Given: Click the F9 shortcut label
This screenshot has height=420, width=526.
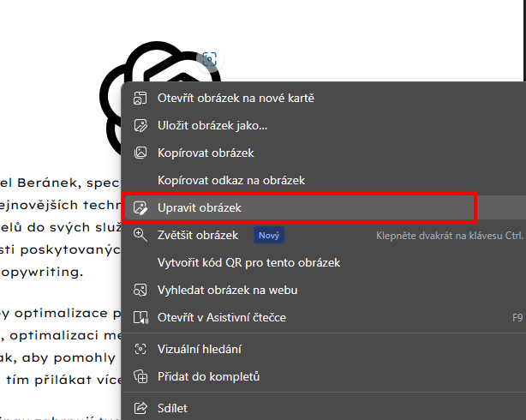Looking at the screenshot, I should (517, 317).
